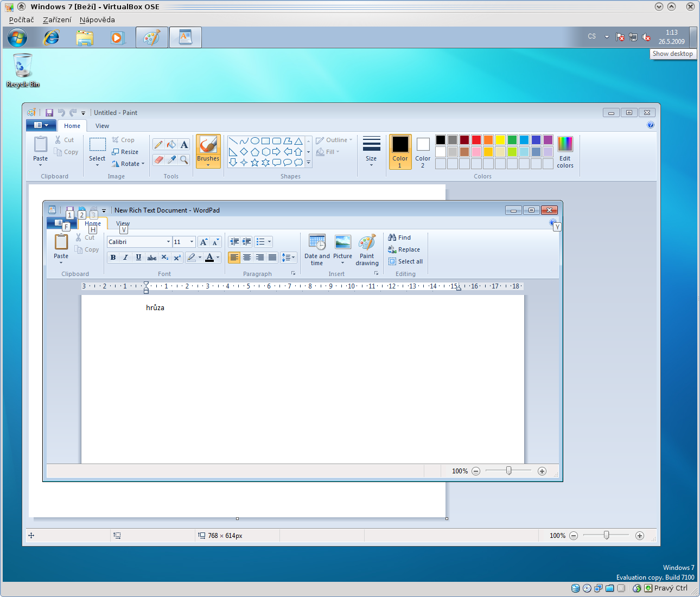Click the Save icon in Paint title bar

[49, 113]
